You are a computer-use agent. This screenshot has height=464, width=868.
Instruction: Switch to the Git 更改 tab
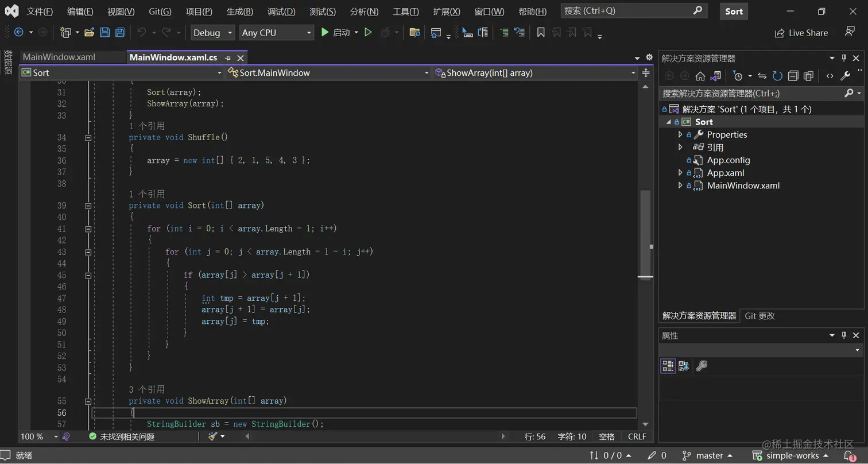(x=759, y=316)
